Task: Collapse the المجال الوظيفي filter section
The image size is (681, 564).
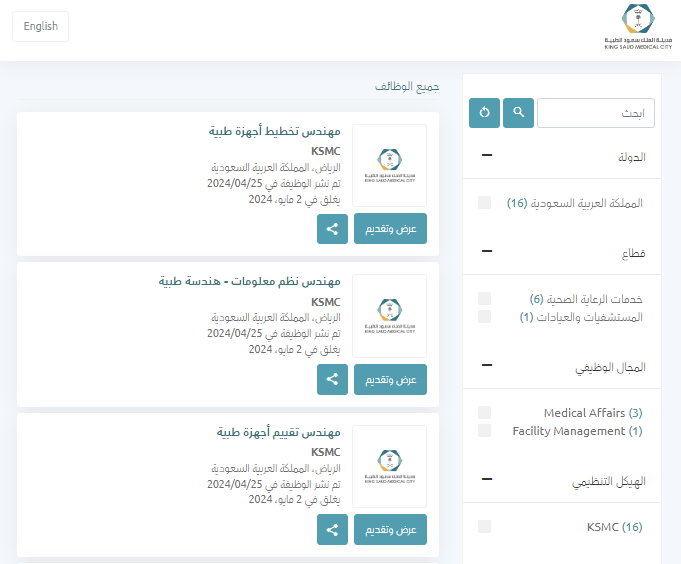Action: pos(486,366)
